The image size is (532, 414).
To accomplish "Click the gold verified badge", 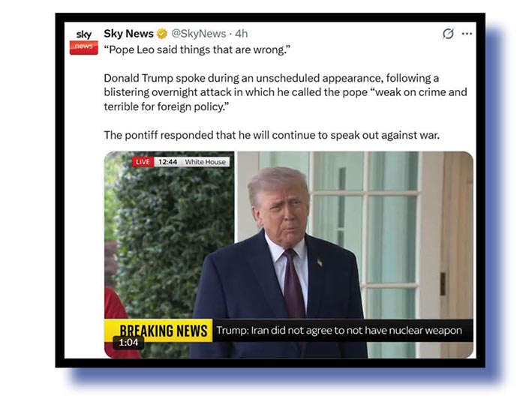I will (x=162, y=34).
